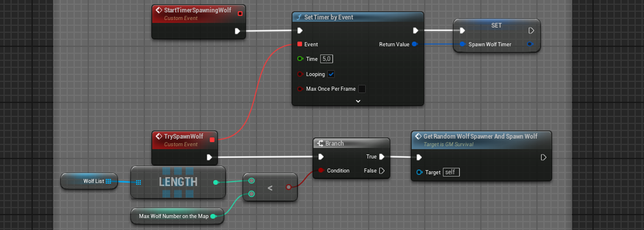The height and width of the screenshot is (230, 644).
Task: Click the Branch Condition input pin
Action: pyautogui.click(x=321, y=171)
